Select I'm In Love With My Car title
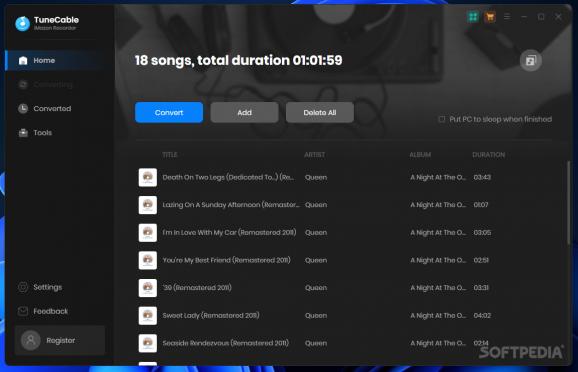Screen dimensions: 578x372 coord(229,233)
